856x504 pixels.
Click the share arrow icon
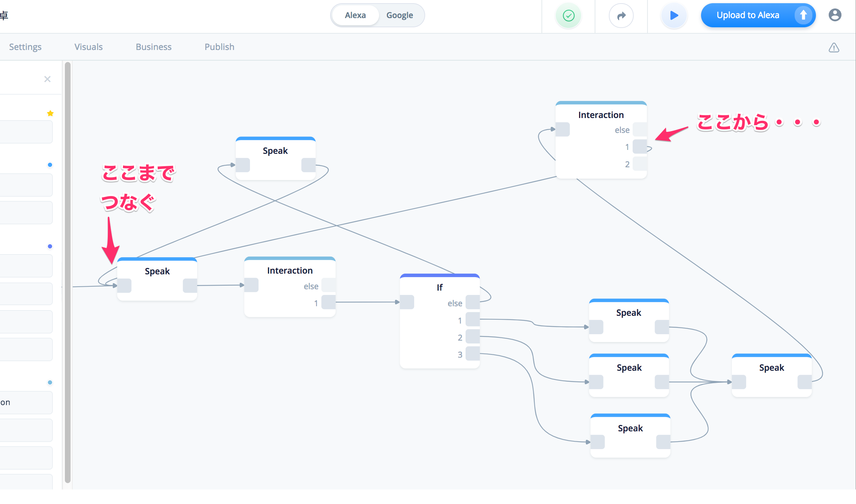coord(621,16)
